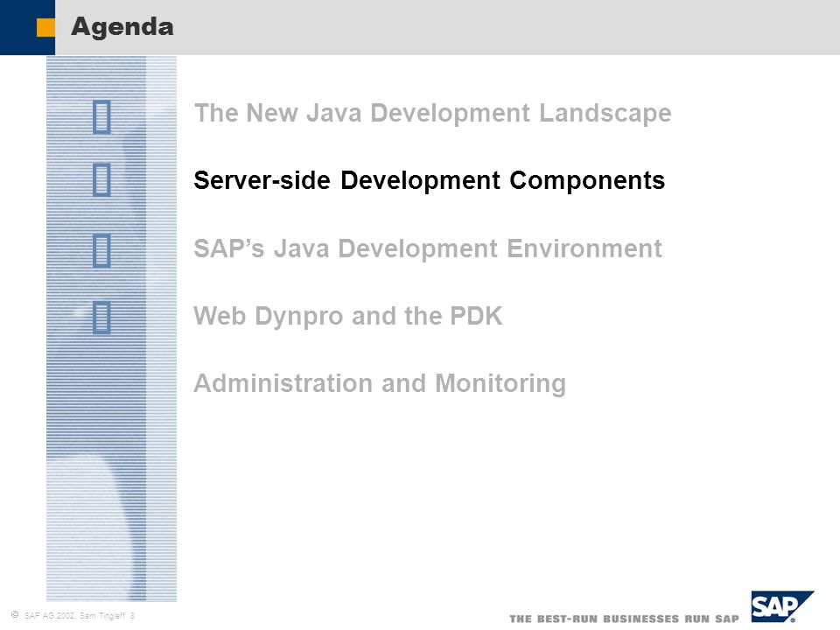Select "Server-side Development Components" agenda item
The width and height of the screenshot is (840, 630).
pos(429,180)
